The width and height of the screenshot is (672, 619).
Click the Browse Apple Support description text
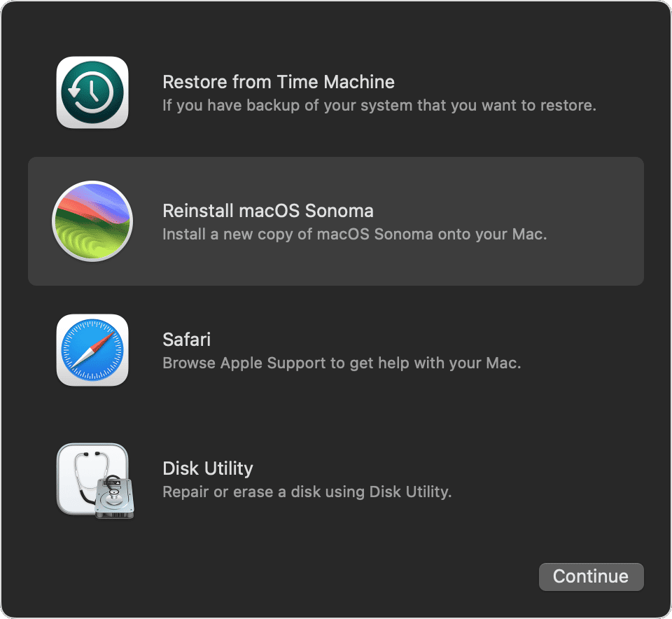pyautogui.click(x=341, y=363)
